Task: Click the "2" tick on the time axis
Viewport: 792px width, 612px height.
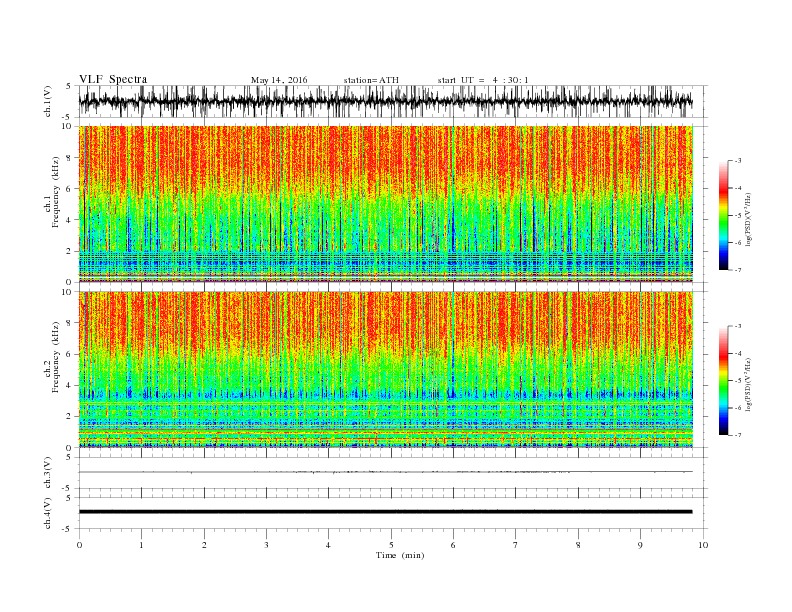Action: (204, 545)
